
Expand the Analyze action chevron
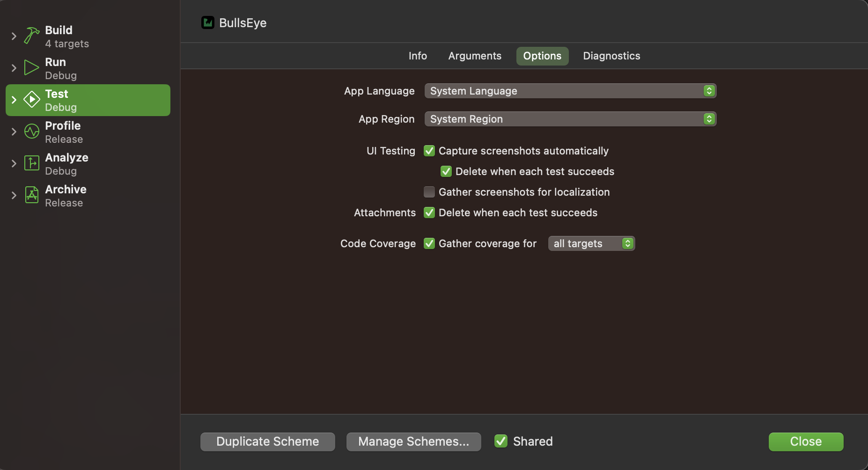pyautogui.click(x=14, y=163)
